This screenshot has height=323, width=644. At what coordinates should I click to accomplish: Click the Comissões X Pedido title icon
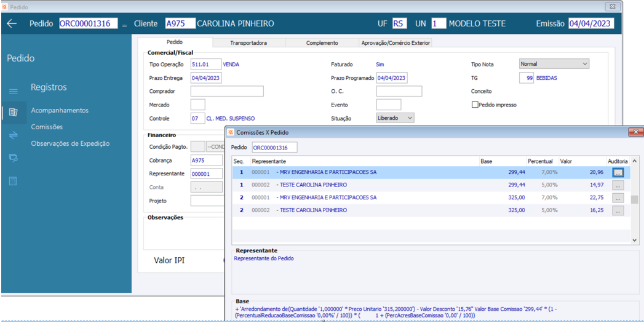click(231, 132)
